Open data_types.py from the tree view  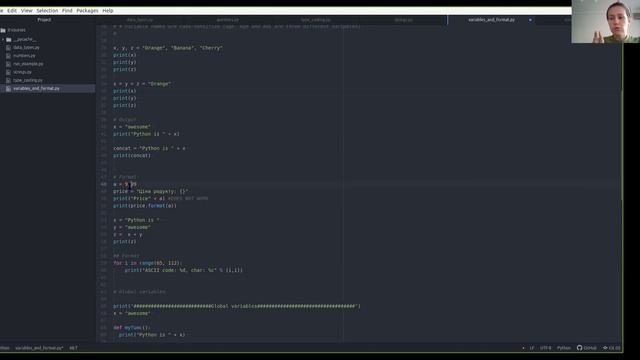click(x=26, y=48)
